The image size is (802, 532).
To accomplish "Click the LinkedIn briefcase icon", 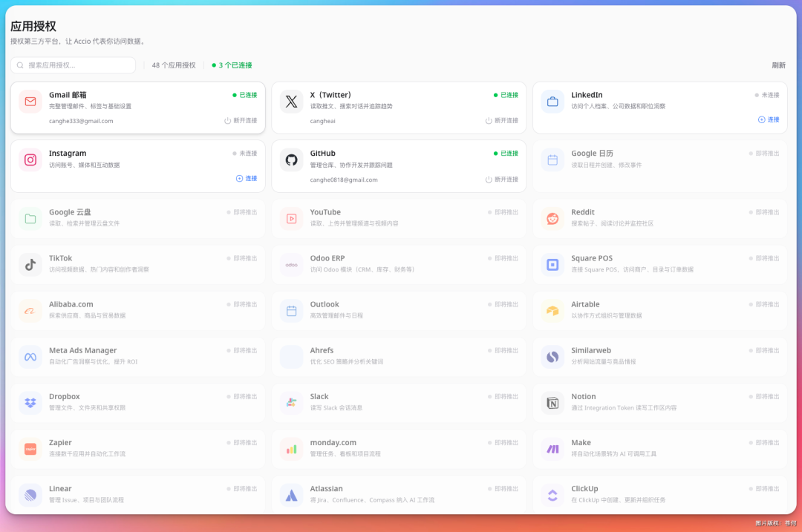I will (x=552, y=102).
